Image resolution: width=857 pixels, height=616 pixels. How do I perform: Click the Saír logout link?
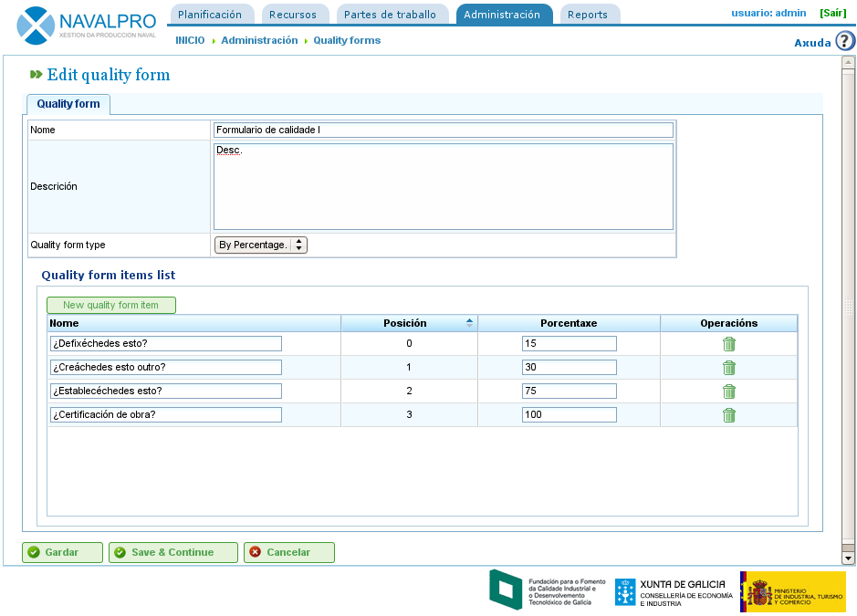[832, 13]
